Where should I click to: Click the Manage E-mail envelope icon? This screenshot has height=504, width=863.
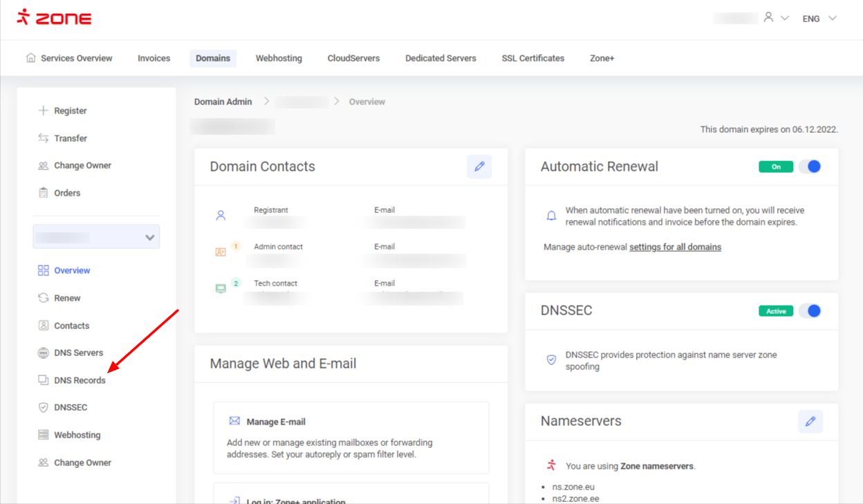point(234,421)
